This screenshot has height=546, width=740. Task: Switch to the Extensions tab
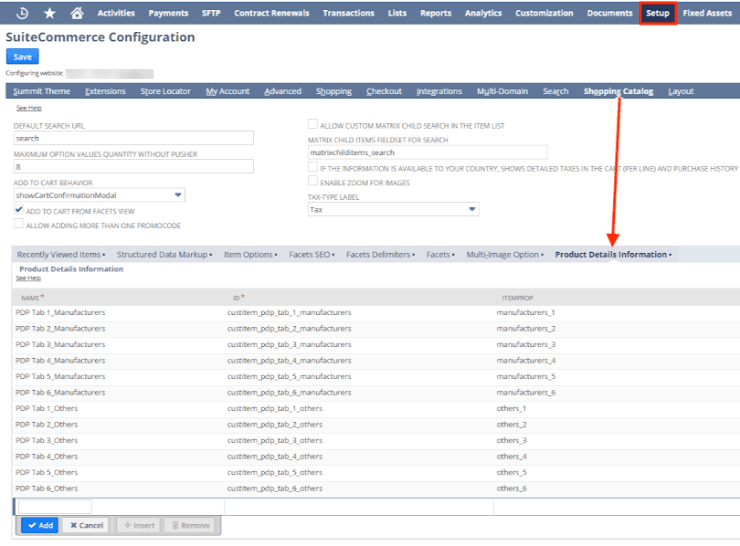pyautogui.click(x=105, y=91)
